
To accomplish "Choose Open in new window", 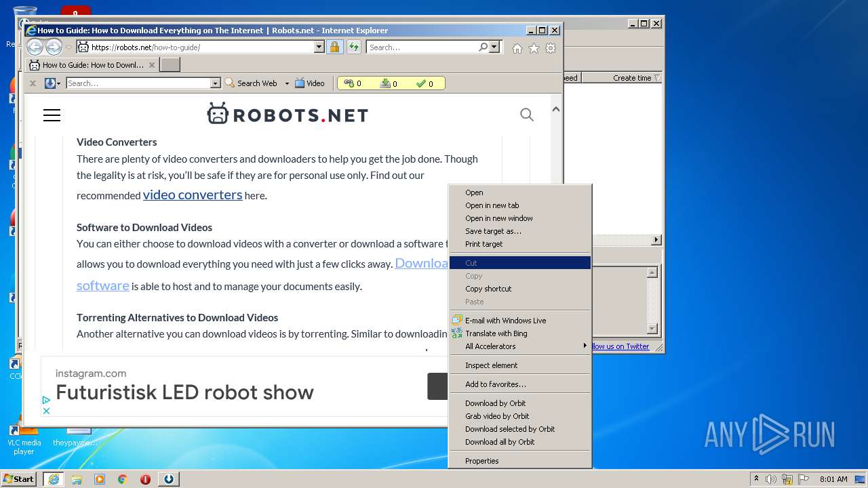I will (520, 218).
